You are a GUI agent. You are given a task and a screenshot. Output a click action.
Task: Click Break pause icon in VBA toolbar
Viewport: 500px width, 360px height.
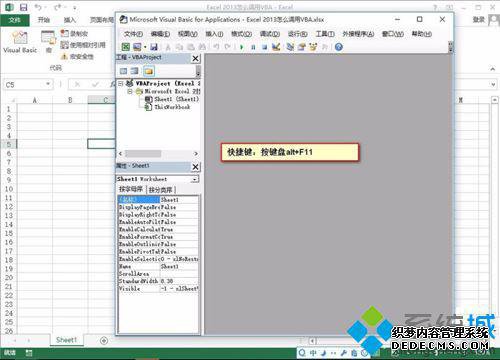pyautogui.click(x=253, y=47)
